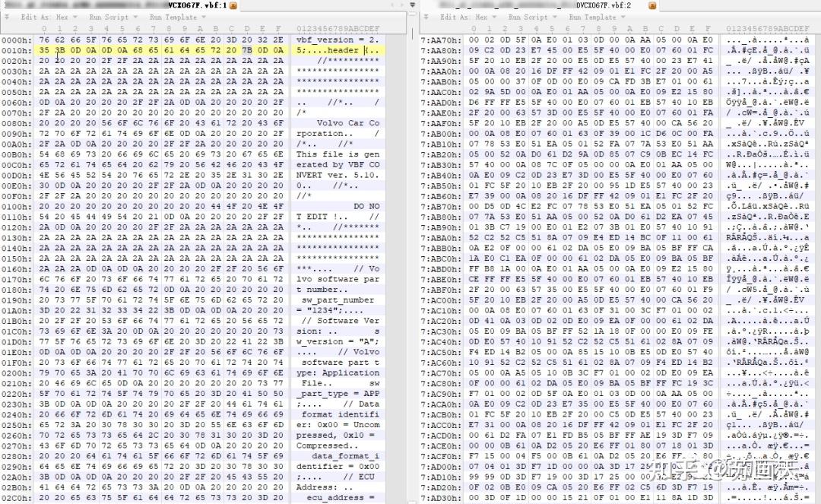Click the 'Volvo Car Co' text in the ASCII column
Screen dimensions: 821x504
[x=348, y=123]
